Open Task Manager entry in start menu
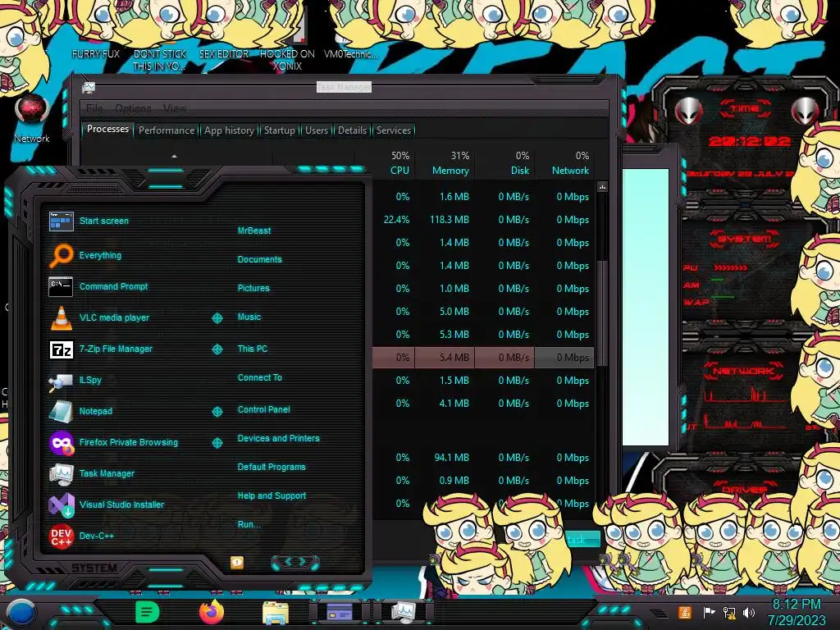Screen dimensions: 840x630 tap(61, 474)
